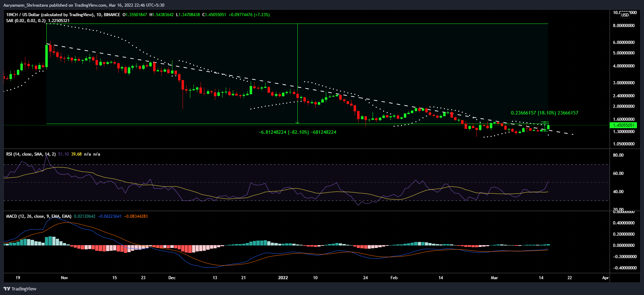Click the SAR value 1.22505321 in legend
The image size is (644, 295).
(x=59, y=21)
